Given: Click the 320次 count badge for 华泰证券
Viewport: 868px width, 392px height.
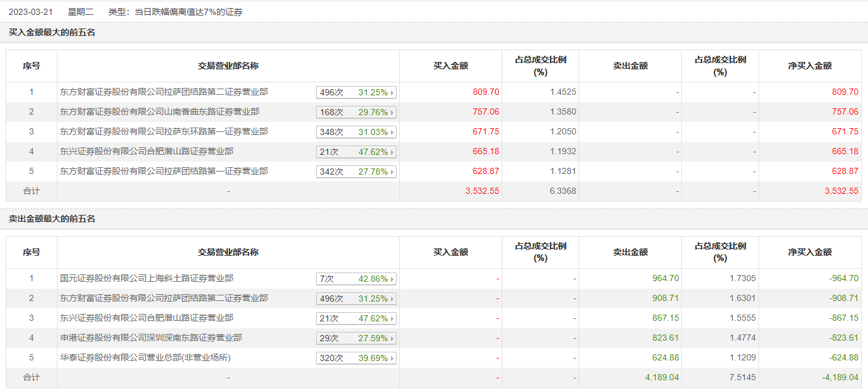Looking at the screenshot, I should [331, 359].
